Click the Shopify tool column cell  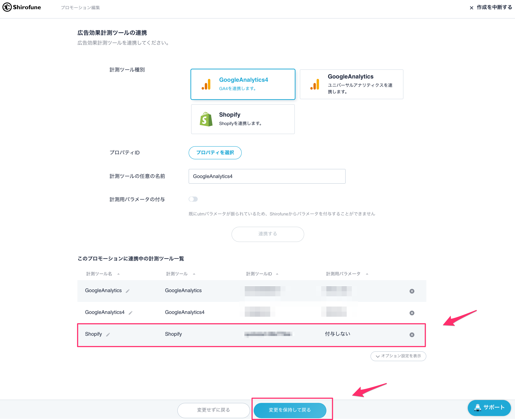173,334
